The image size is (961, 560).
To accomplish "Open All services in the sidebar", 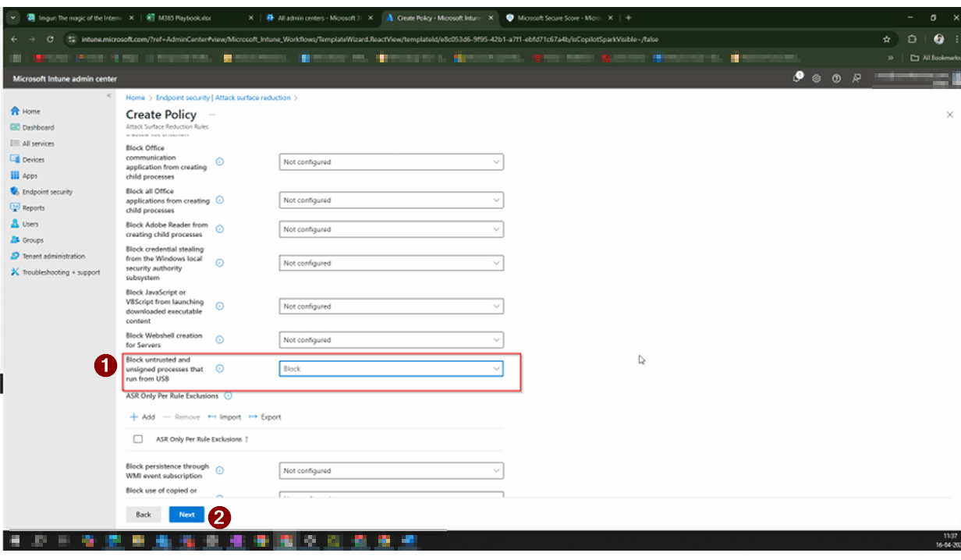I will (32, 144).
